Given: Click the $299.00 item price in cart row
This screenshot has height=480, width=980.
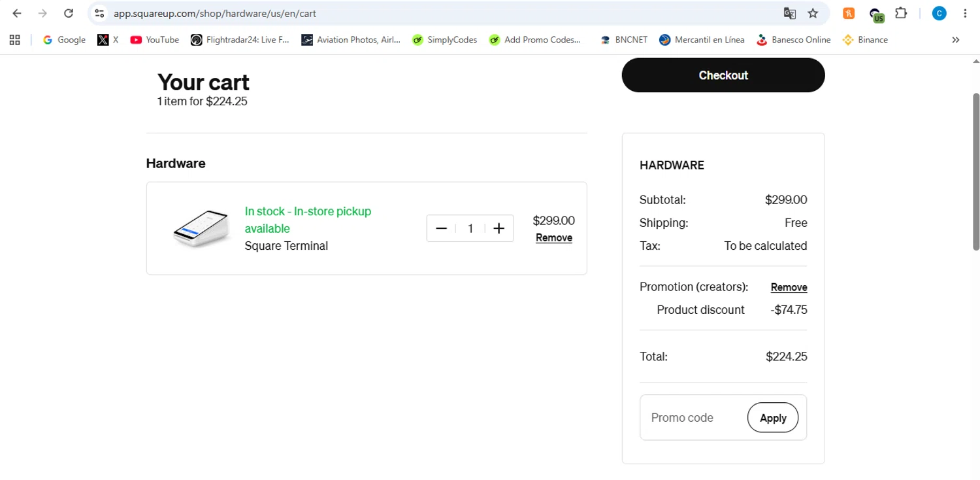Looking at the screenshot, I should 554,221.
